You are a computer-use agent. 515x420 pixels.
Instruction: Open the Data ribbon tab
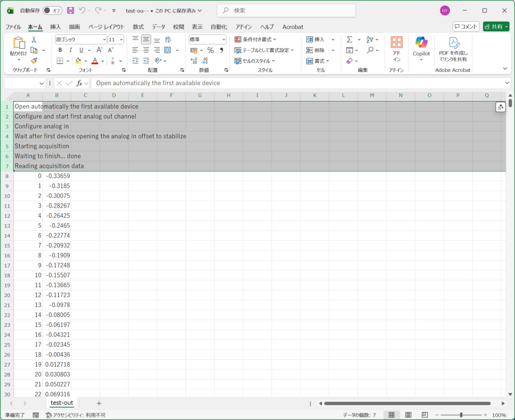coord(158,27)
